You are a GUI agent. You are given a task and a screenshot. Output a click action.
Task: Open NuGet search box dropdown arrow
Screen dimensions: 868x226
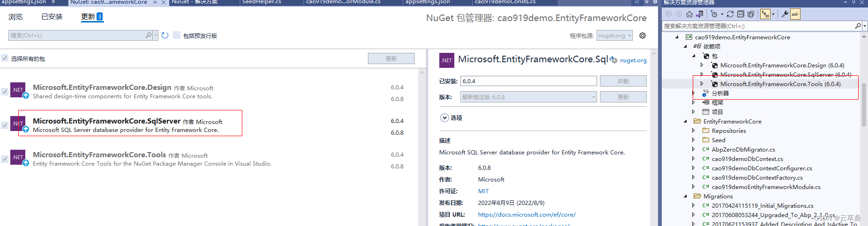[155, 36]
